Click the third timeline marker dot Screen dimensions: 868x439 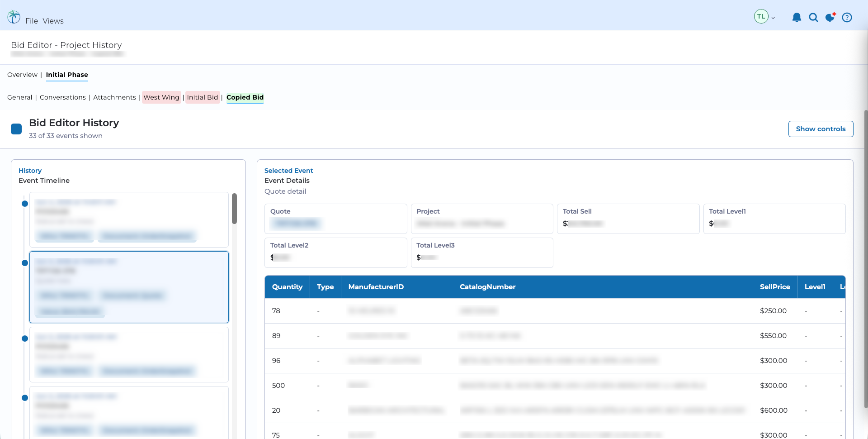pyautogui.click(x=25, y=339)
